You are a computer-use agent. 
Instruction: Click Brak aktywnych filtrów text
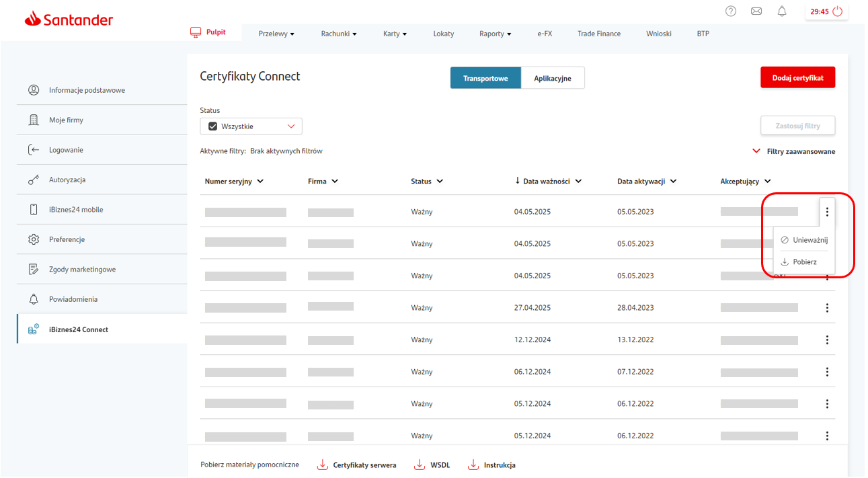coord(286,151)
